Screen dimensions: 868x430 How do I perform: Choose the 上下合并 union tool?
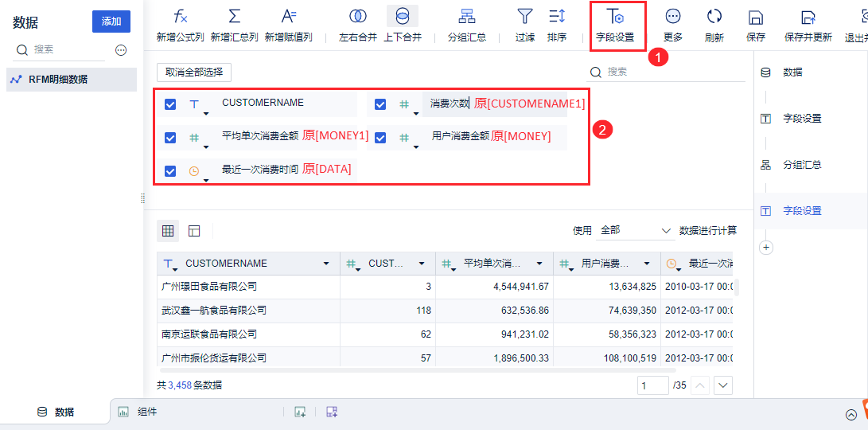(x=403, y=18)
